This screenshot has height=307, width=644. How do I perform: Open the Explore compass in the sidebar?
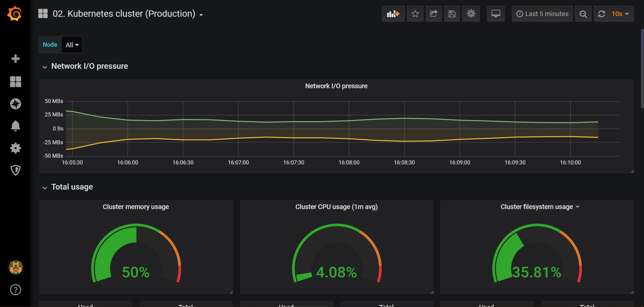(15, 104)
